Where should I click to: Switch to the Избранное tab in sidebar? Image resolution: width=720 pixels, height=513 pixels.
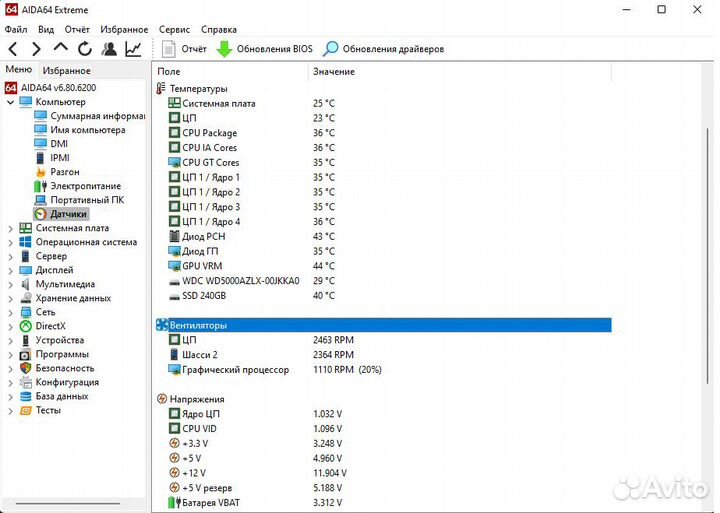coord(67,71)
